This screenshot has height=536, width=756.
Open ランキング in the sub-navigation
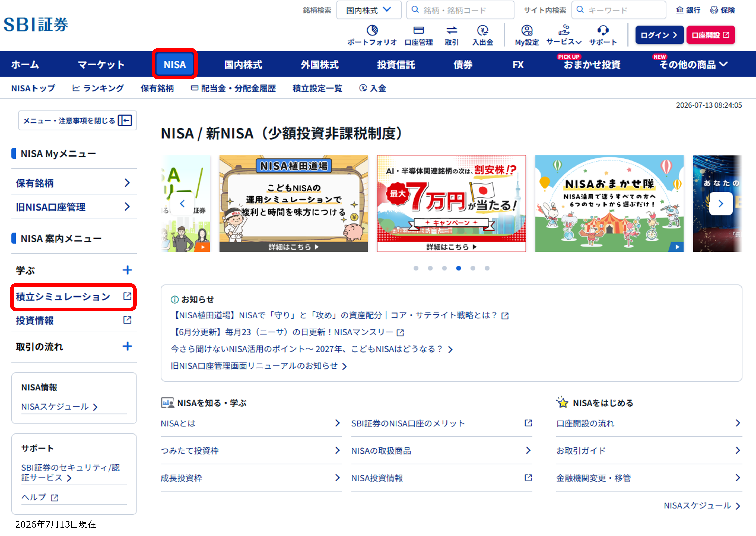(98, 88)
